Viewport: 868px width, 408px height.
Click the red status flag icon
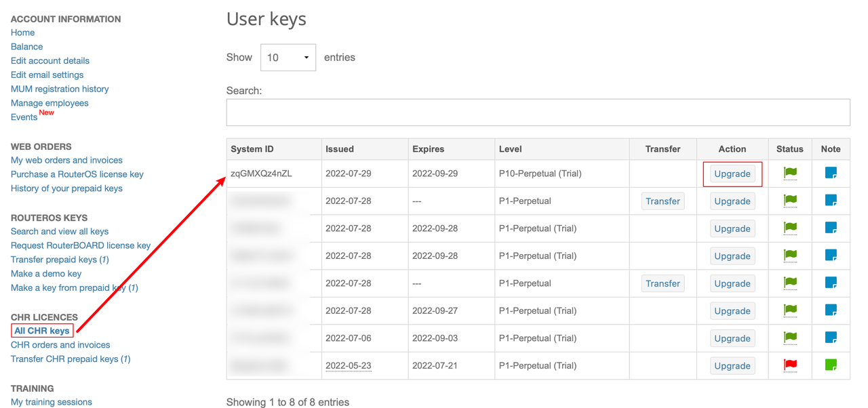[x=790, y=365]
